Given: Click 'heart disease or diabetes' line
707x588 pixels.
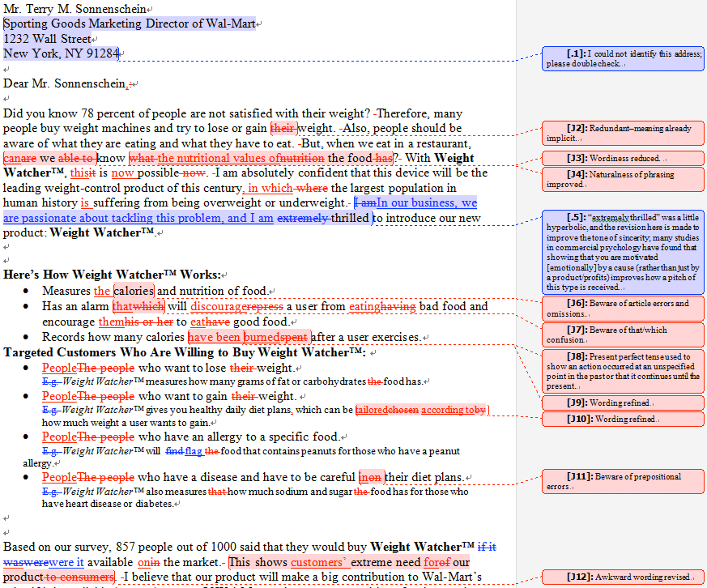Looking at the screenshot, I should (x=108, y=504).
